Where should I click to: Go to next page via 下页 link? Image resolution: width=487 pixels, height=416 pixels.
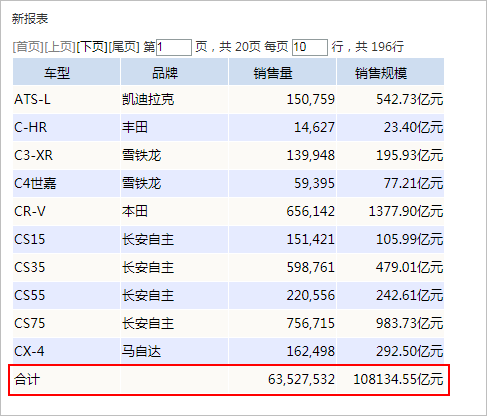[92, 47]
